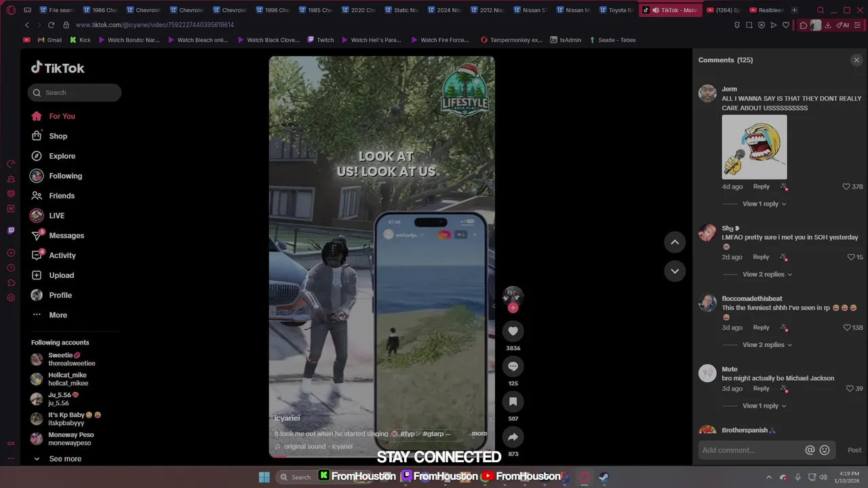Screen dimensions: 868x488
Task: Expand Shy's View 2 replies
Action: 767,274
